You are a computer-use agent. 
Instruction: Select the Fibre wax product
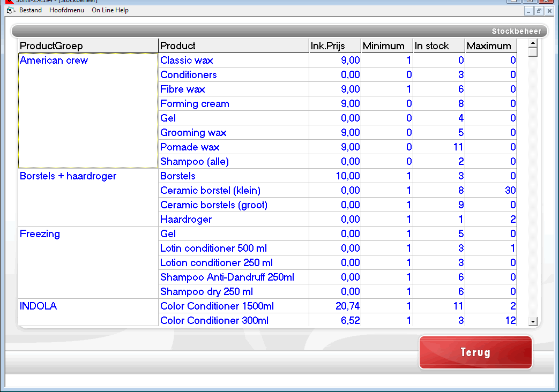pos(234,89)
